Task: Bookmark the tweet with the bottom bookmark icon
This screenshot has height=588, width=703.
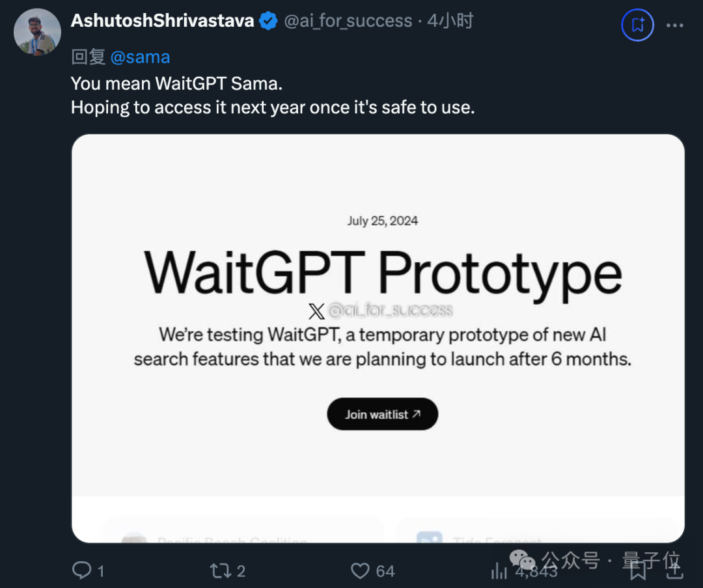Action: [638, 570]
